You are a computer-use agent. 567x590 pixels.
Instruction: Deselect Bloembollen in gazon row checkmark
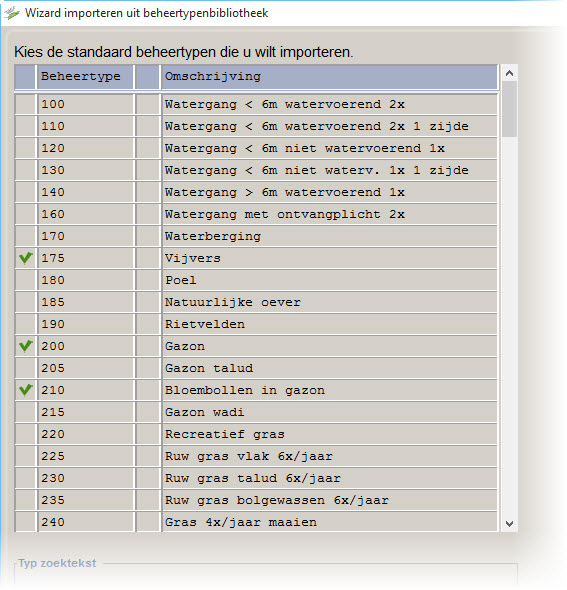(25, 390)
